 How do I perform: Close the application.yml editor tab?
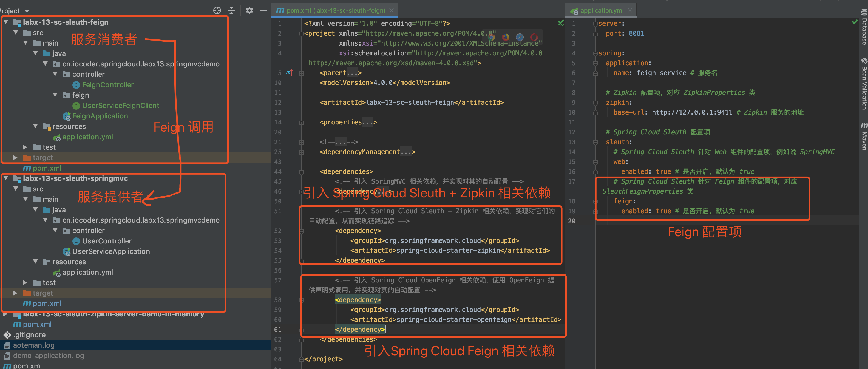tap(630, 10)
